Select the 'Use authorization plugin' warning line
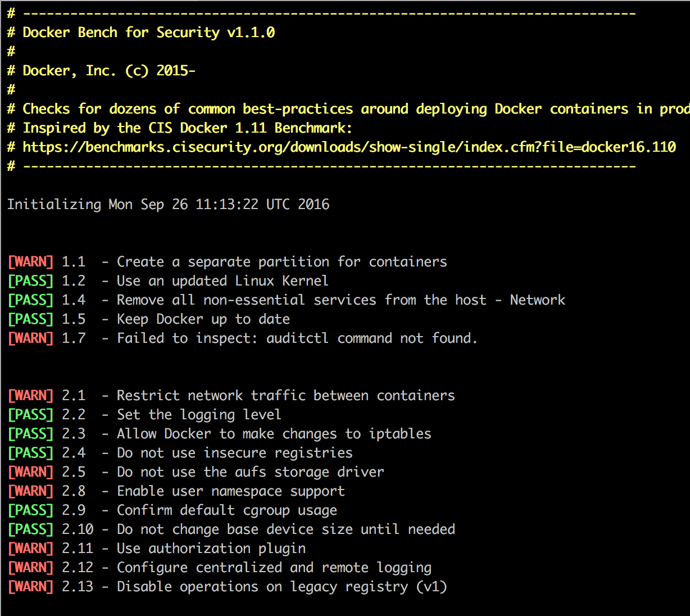Screen dimensions: 690x616 (x=211, y=548)
